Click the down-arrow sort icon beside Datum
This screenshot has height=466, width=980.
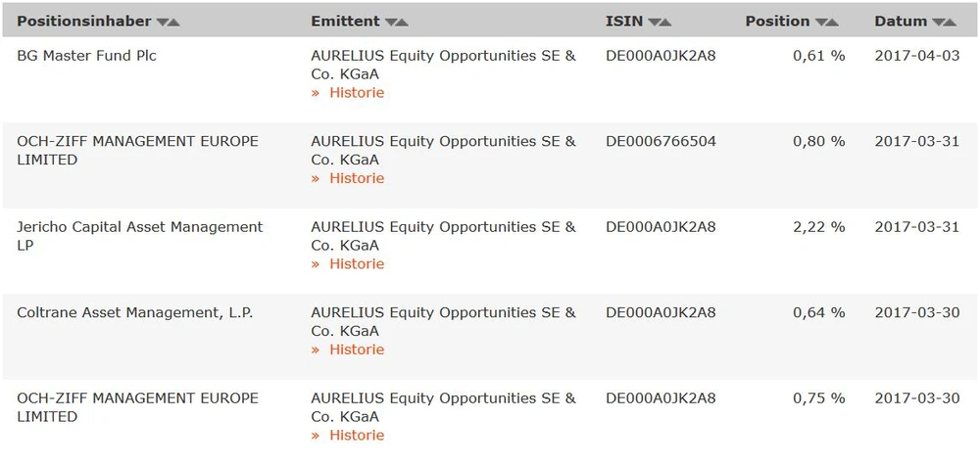[938, 22]
